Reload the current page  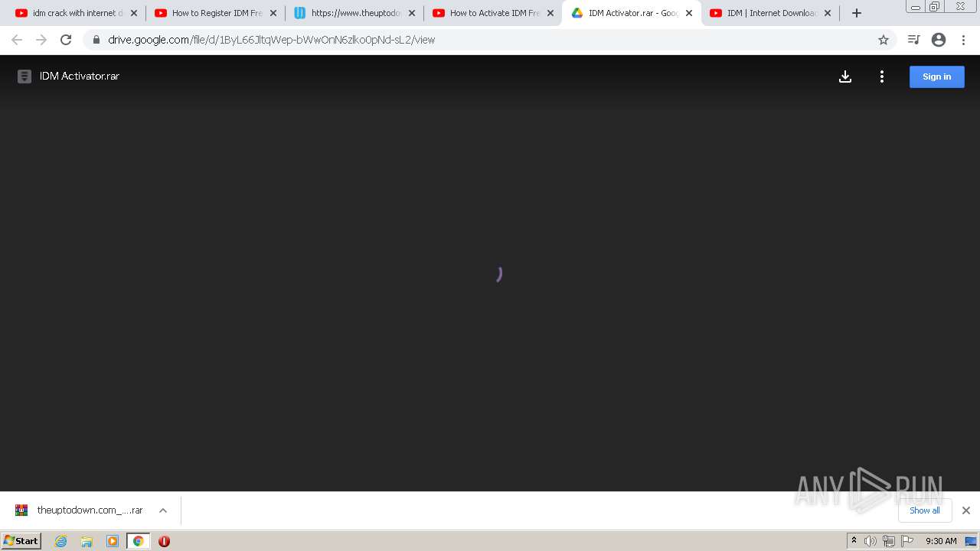[x=66, y=40]
